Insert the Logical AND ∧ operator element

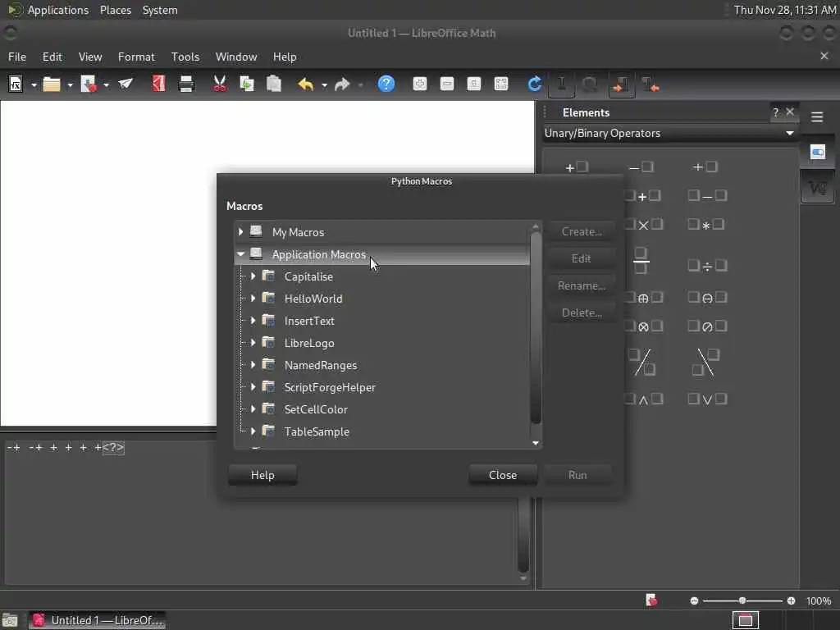pyautogui.click(x=643, y=399)
